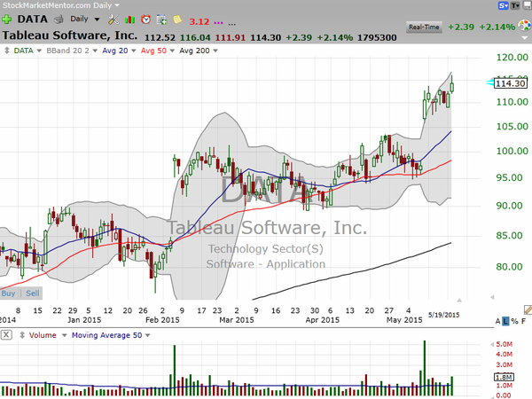This screenshot has height=399, width=532.
Task: Click the move handle left of DATA legend
Action: 6,51
